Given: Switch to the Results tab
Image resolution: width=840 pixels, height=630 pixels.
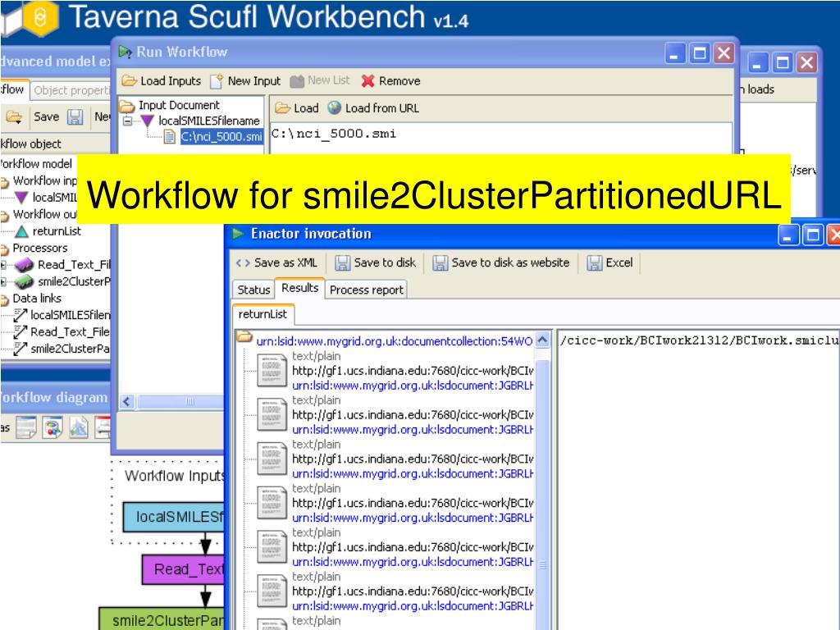Looking at the screenshot, I should 299,288.
